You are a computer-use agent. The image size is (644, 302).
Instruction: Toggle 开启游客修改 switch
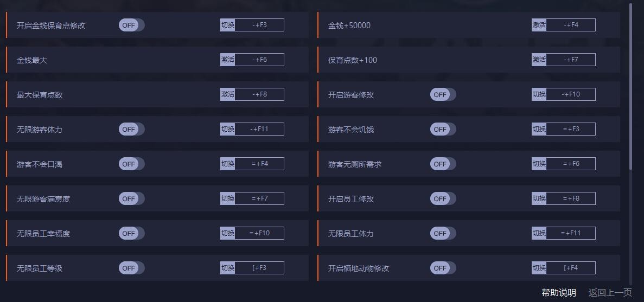click(x=443, y=94)
